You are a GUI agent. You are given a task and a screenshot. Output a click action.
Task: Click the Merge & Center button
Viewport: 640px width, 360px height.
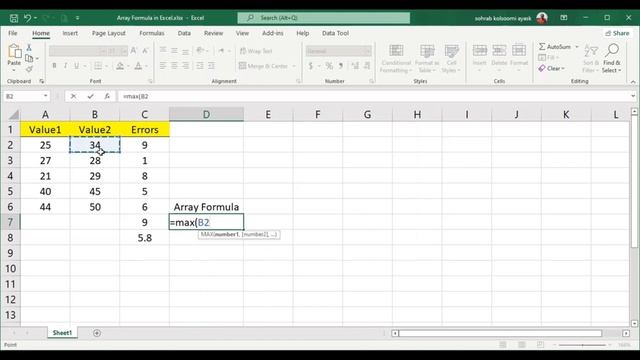click(264, 66)
